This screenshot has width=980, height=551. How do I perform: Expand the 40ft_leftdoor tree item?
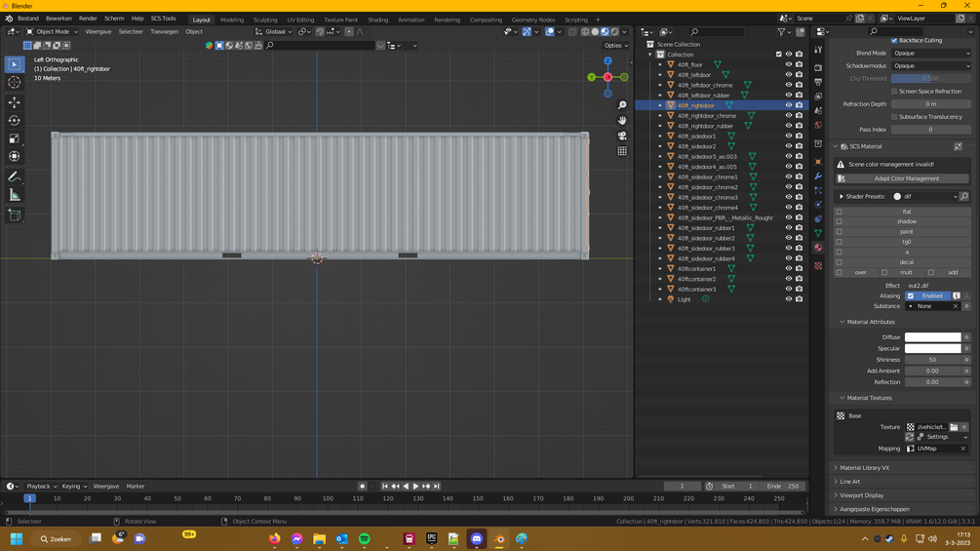(x=660, y=75)
